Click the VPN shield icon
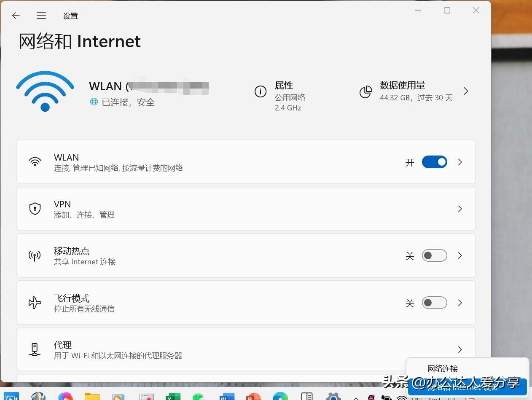Viewport: 532px width, 400px height. (x=35, y=208)
